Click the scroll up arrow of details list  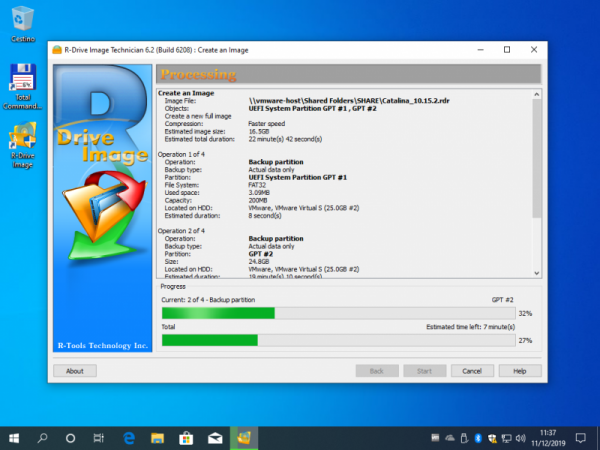coord(536,94)
